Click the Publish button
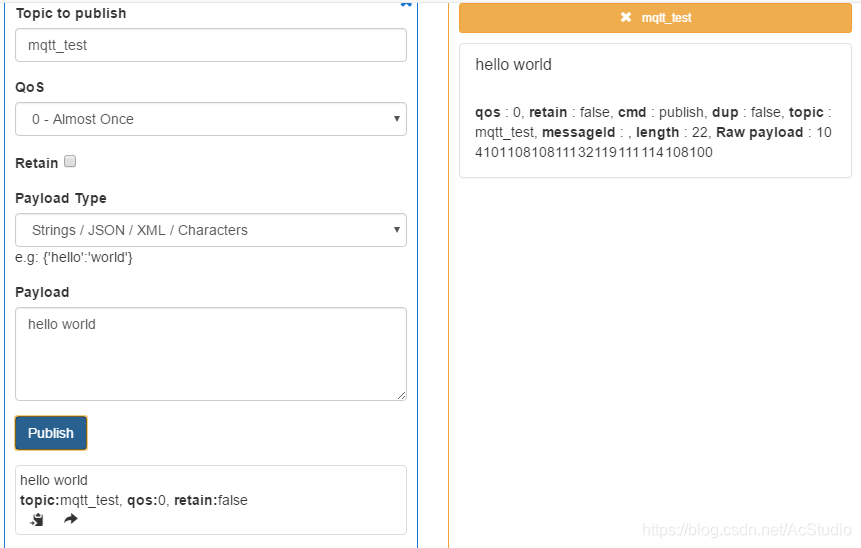 [x=51, y=433]
